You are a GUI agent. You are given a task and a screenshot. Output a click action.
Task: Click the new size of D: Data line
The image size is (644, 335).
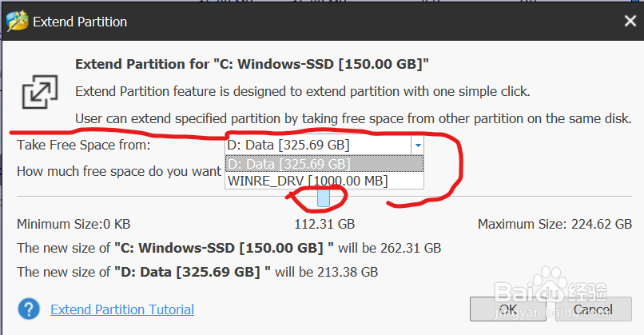[197, 272]
